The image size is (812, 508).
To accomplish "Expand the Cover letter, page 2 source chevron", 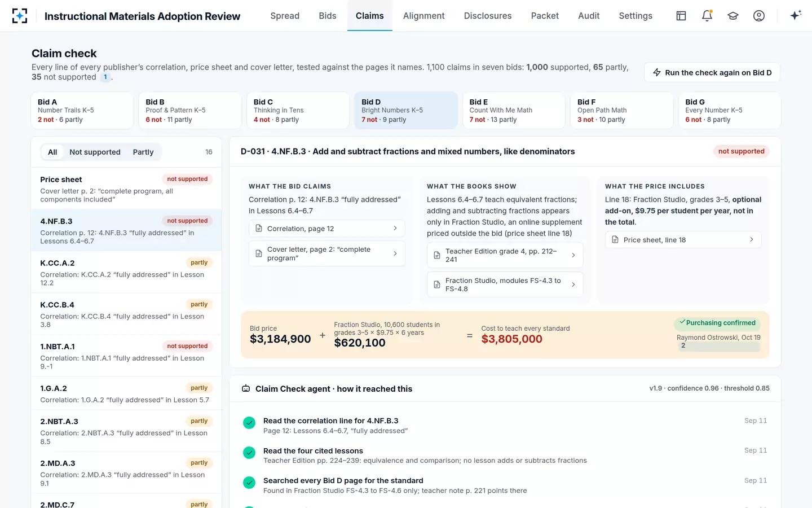I will (x=395, y=254).
